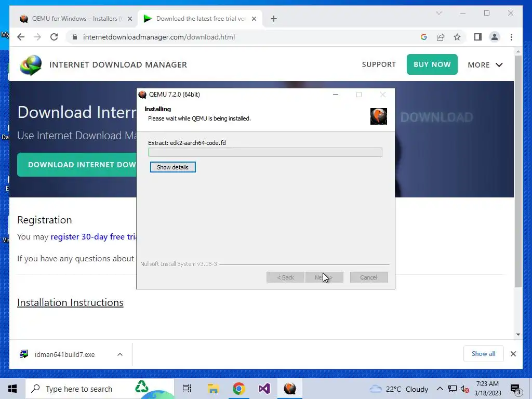
Task: Click the muted volume tray icon
Action: [465, 389]
